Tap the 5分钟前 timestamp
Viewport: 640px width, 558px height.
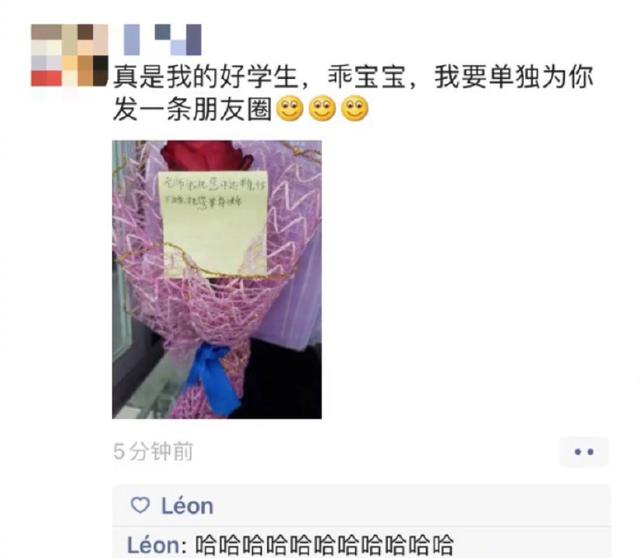(153, 451)
